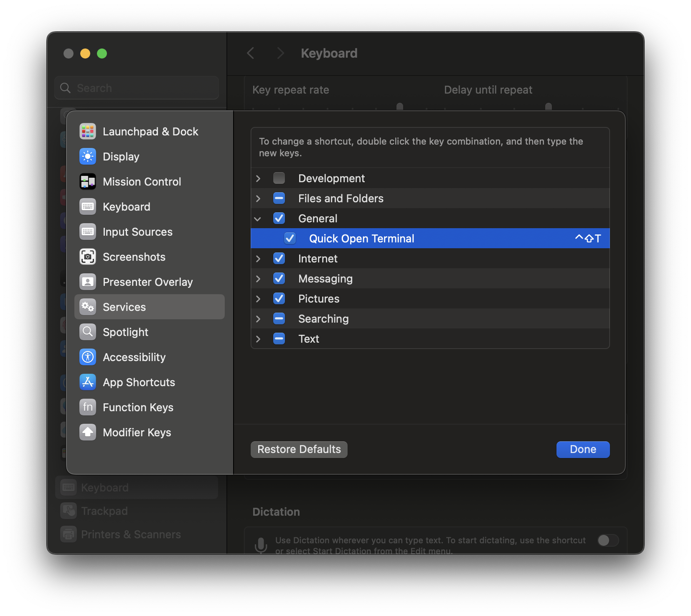Select the Quick Open Terminal row

(430, 239)
